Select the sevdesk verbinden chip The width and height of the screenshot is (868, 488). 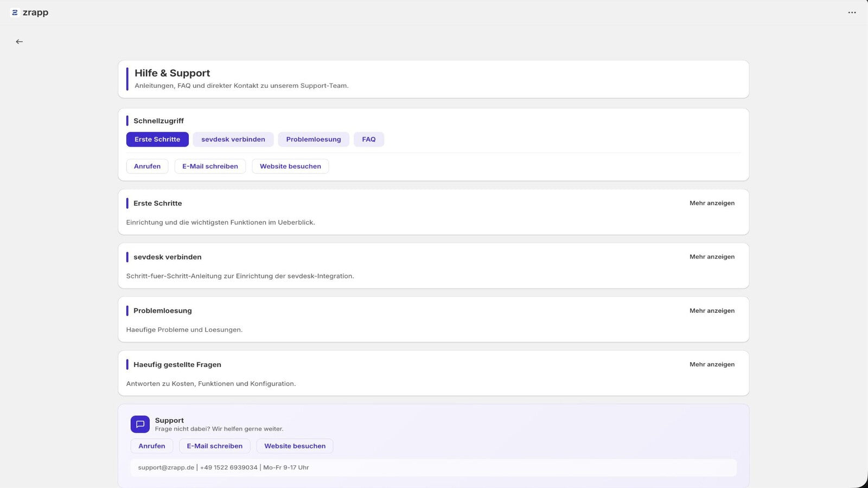tap(233, 139)
